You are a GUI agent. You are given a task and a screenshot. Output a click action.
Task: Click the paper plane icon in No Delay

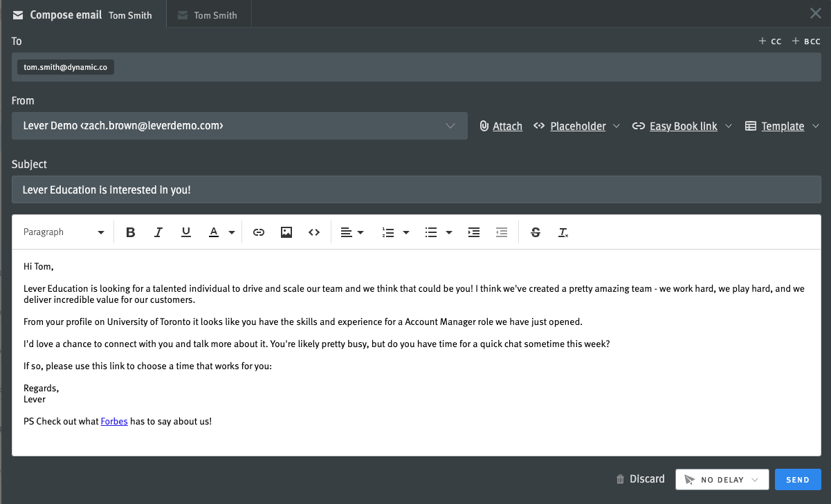pyautogui.click(x=689, y=480)
